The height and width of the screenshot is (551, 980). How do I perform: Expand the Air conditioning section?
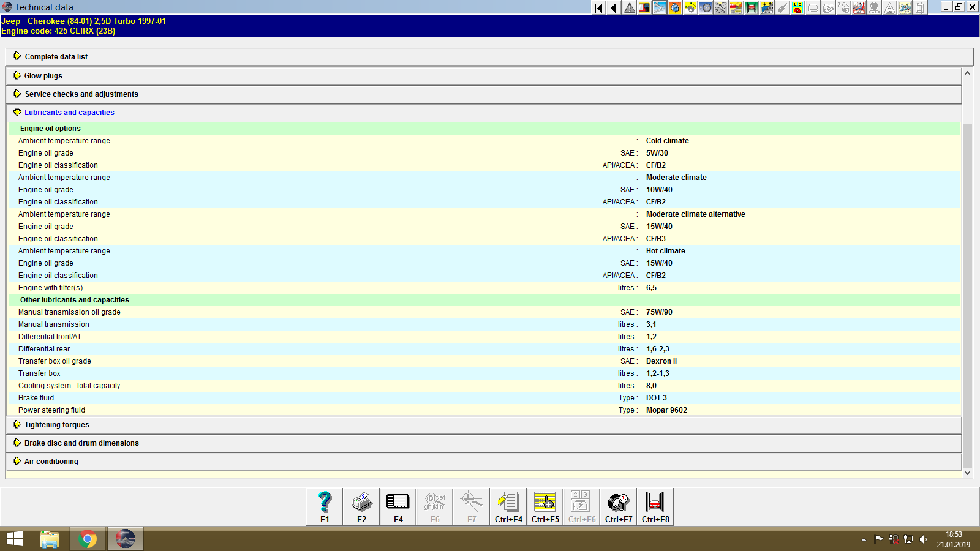[x=50, y=461]
